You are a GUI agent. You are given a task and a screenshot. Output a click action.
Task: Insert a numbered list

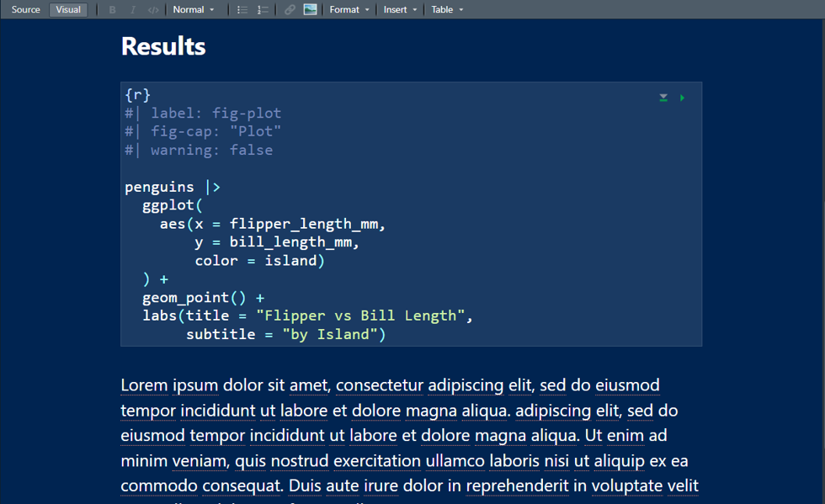click(x=263, y=10)
